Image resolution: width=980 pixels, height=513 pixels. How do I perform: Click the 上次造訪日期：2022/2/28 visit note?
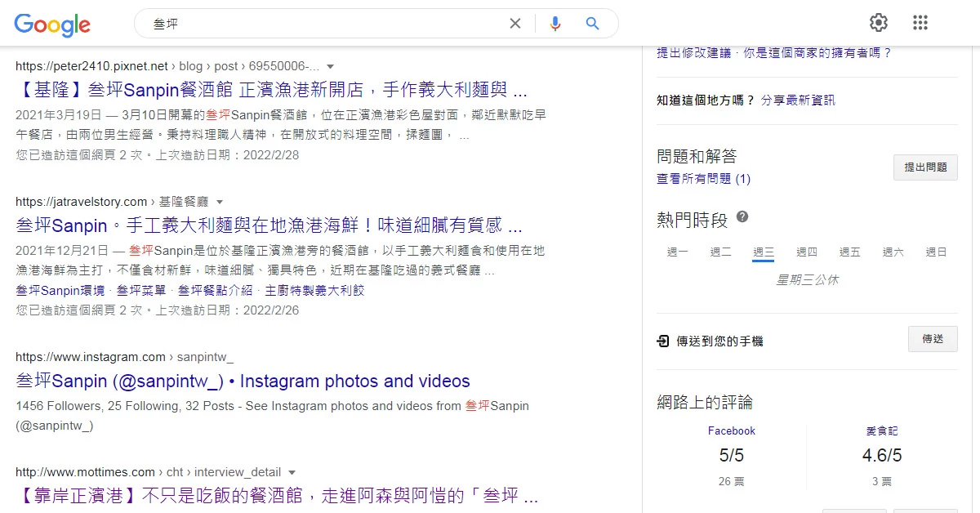228,155
